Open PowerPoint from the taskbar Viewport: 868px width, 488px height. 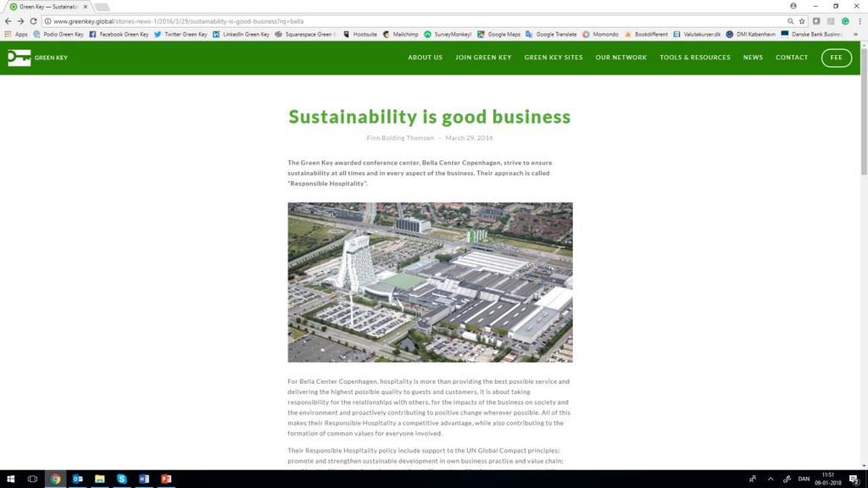(x=166, y=480)
